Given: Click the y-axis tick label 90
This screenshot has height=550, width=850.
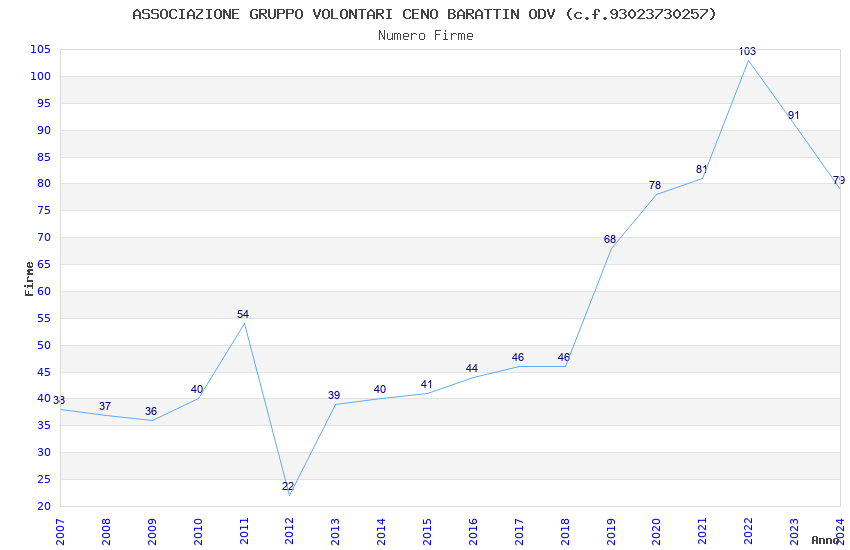Looking at the screenshot, I should point(44,131).
